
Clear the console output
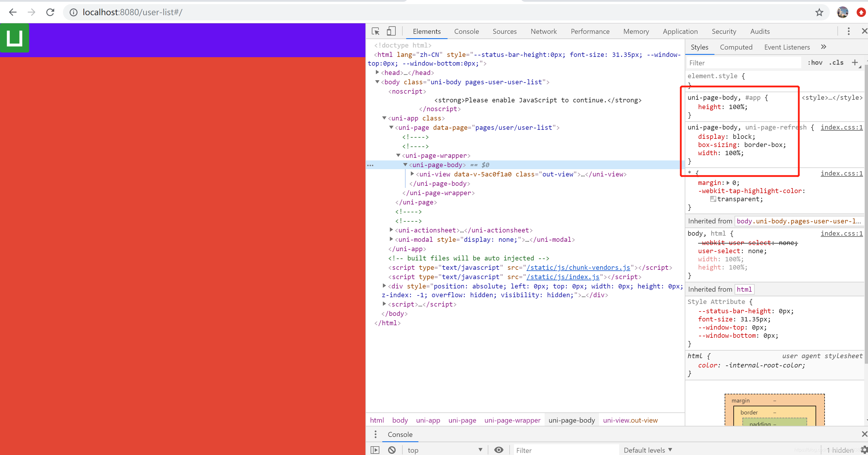tap(392, 450)
